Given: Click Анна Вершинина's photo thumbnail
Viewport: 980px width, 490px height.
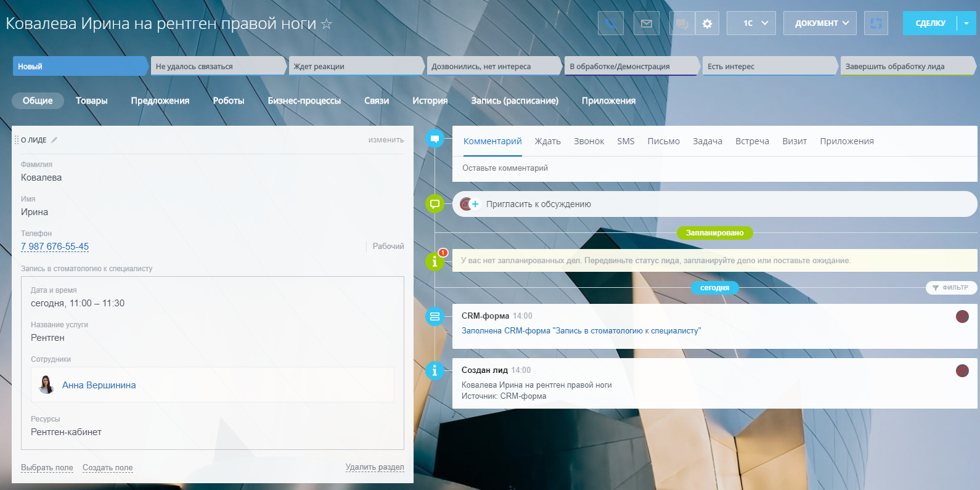Looking at the screenshot, I should point(46,385).
